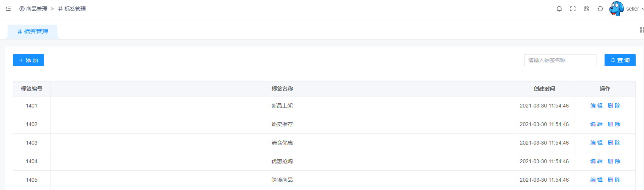Image resolution: width=644 pixels, height=190 pixels.
Task: Edit tag 1401 新品上架
Action: tap(596, 106)
